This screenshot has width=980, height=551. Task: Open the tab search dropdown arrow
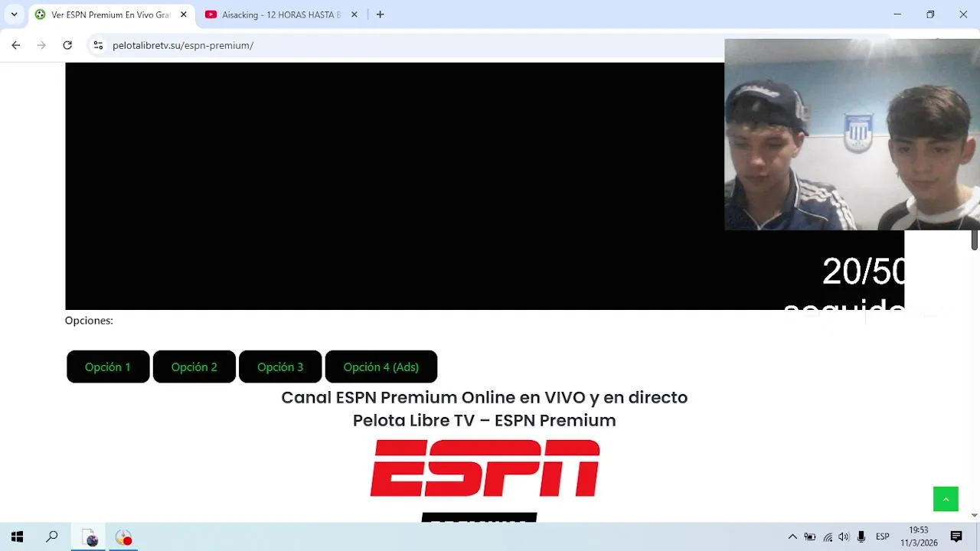coord(14,15)
